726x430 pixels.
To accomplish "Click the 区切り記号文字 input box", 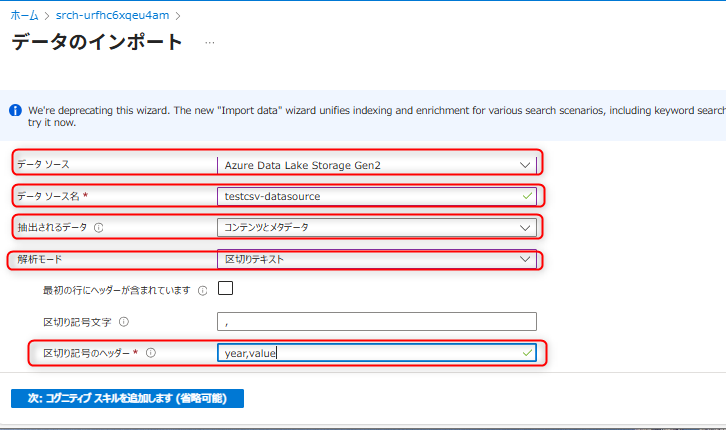I will 376,321.
